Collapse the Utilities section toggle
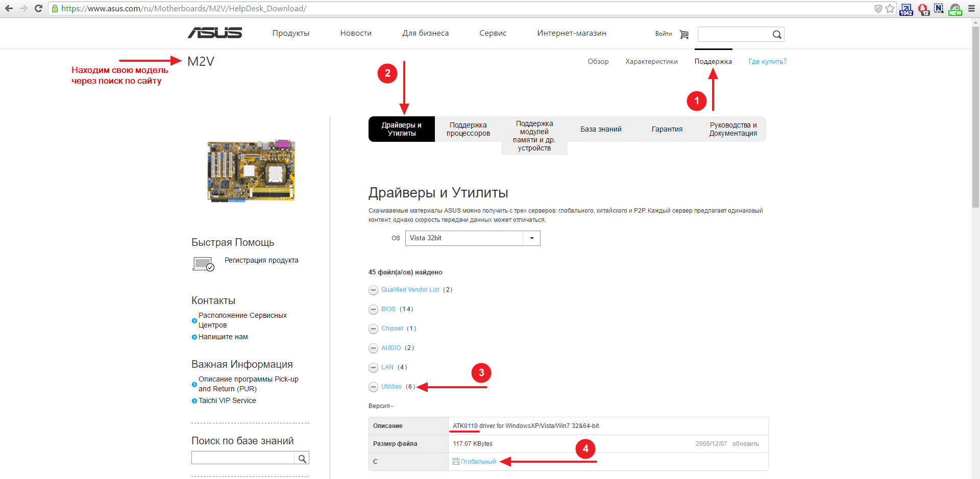 374,387
